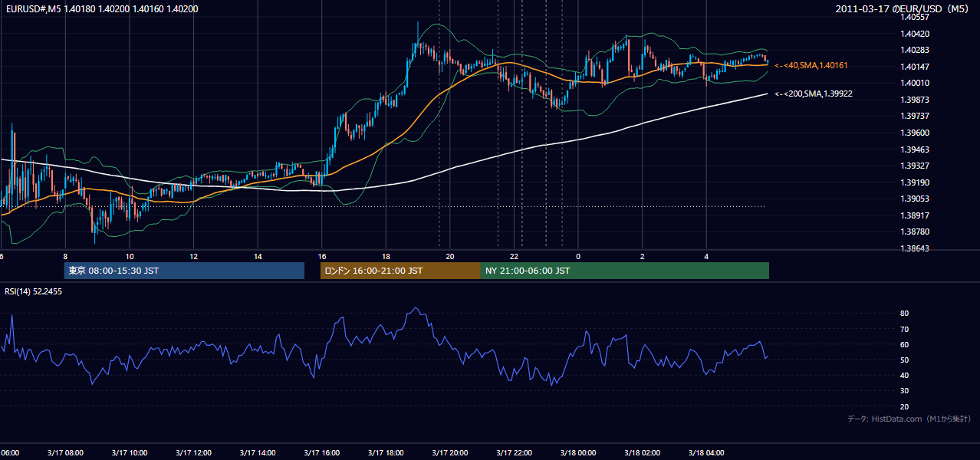Screen dimensions: 980x460
Task: Click the 3/17 12:00 date axis label
Action: point(193,453)
